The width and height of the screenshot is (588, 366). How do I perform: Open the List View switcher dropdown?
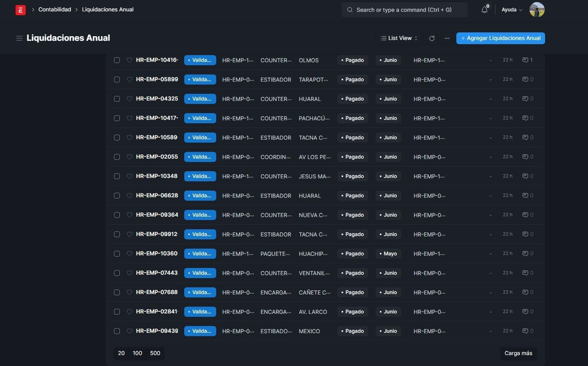tap(399, 38)
